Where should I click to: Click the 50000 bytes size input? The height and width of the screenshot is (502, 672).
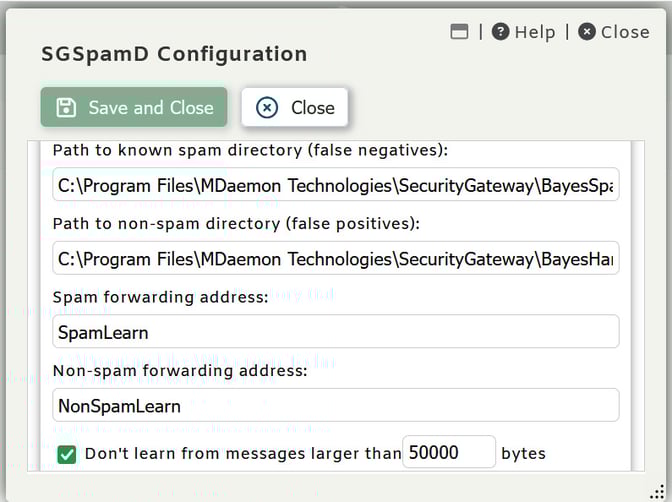pos(449,452)
